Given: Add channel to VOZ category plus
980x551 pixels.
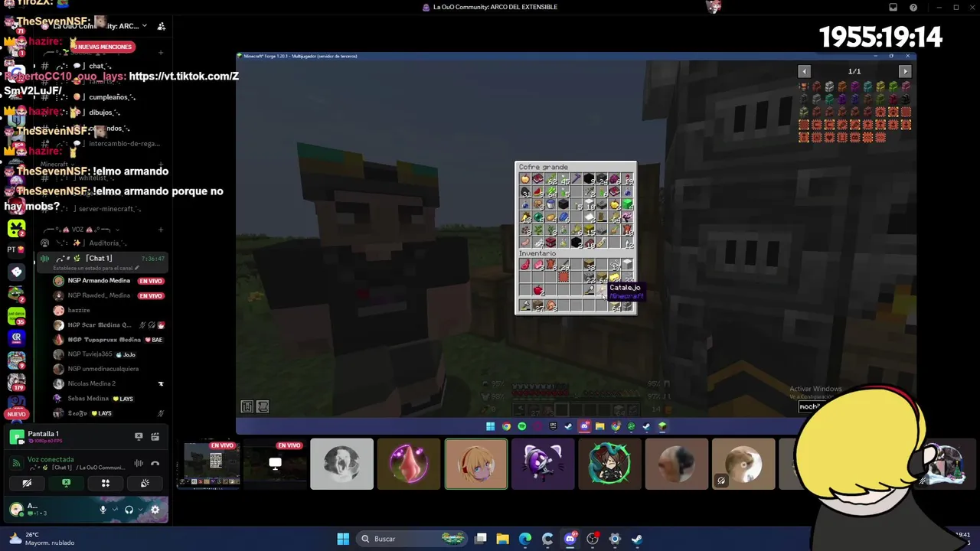Looking at the screenshot, I should tap(161, 230).
